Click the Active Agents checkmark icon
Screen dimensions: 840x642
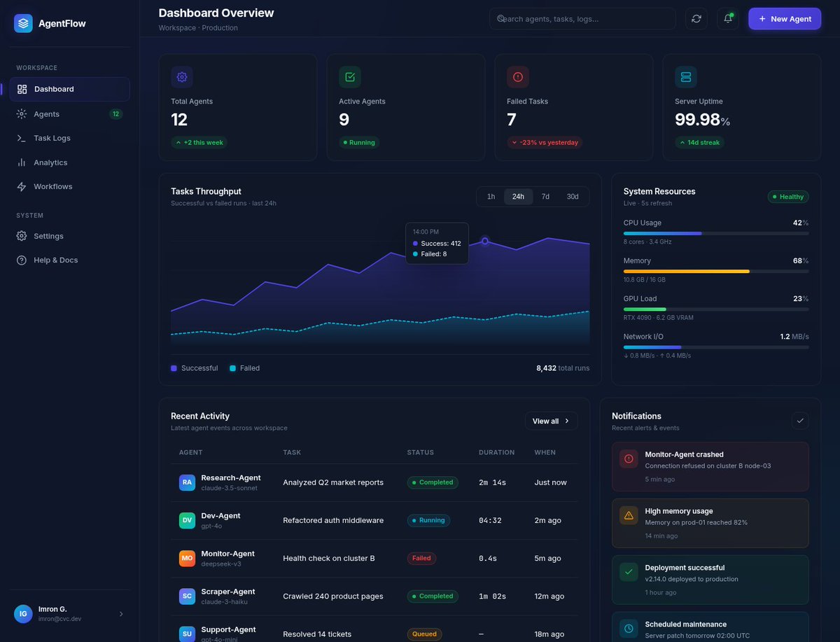pyautogui.click(x=350, y=77)
